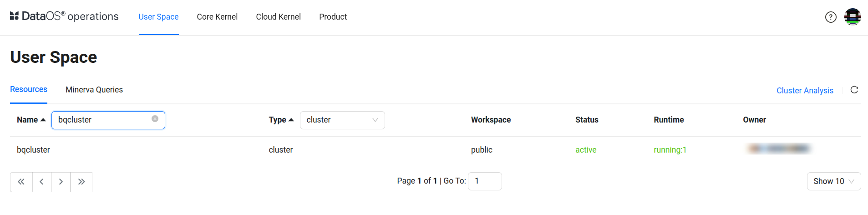Switch to Cloud Kernel tab

pos(278,17)
